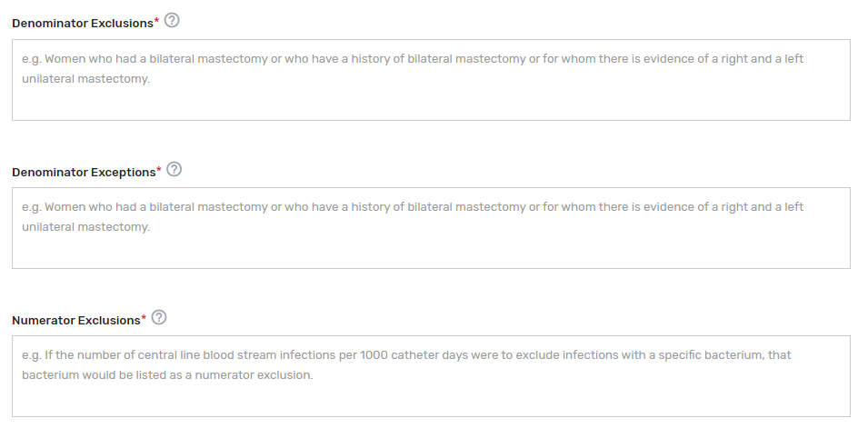
Task: Open help tooltip for Denominator Exclusions
Action: pos(172,21)
